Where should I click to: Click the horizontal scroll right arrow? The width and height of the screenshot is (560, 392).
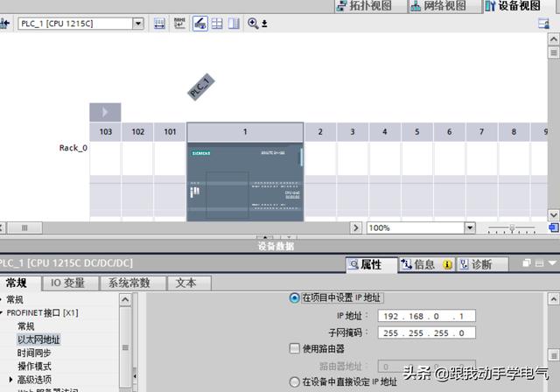[356, 227]
